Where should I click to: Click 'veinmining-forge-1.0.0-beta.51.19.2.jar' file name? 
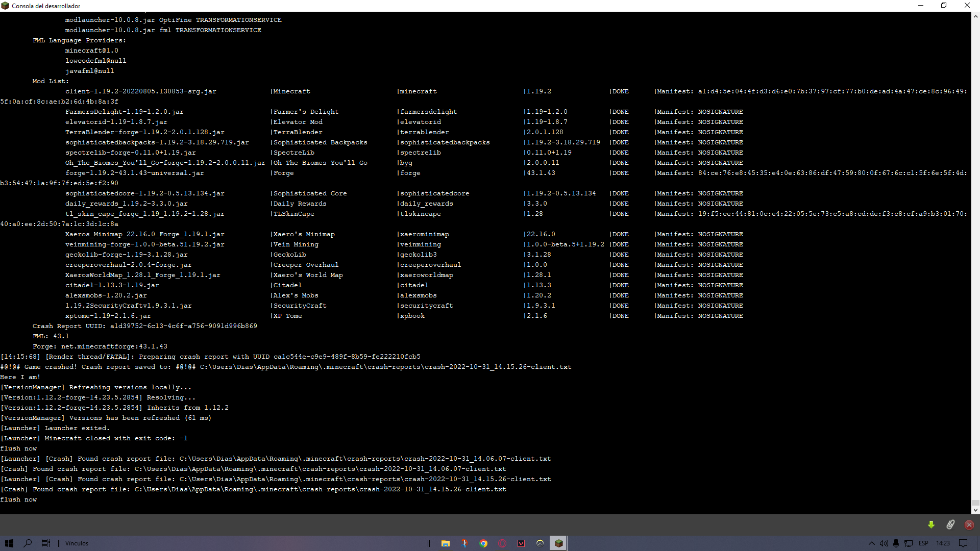(145, 244)
